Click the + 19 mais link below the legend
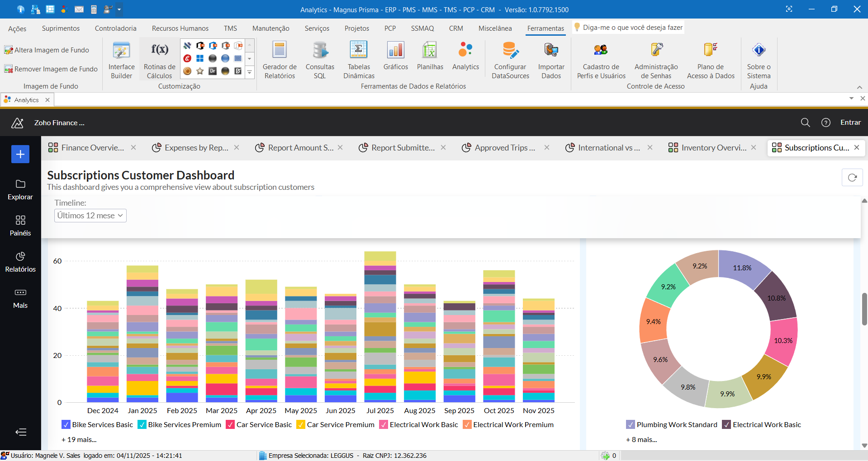This screenshot has height=461, width=868. 79,439
